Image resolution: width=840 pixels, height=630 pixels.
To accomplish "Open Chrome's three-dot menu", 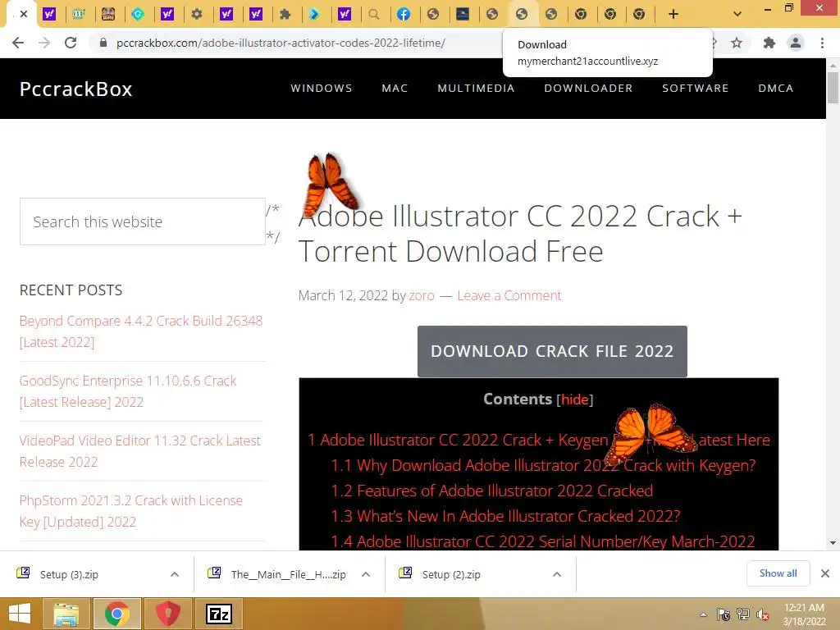I will tap(822, 43).
